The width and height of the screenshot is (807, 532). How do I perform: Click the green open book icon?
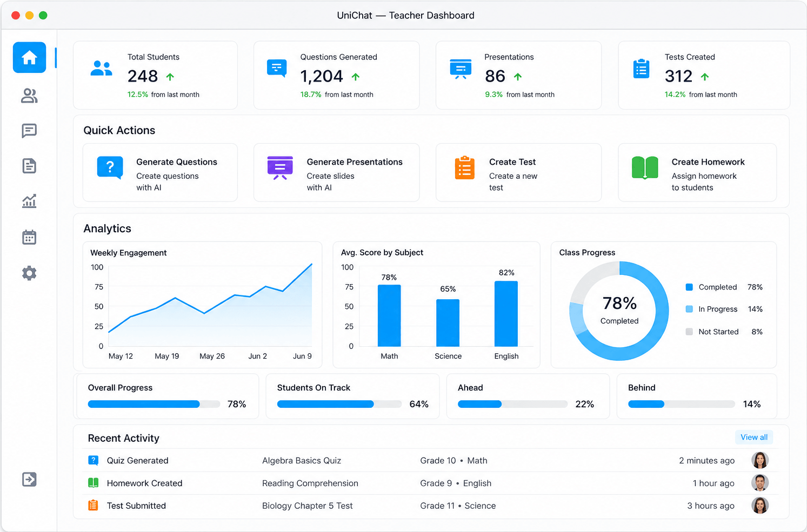[645, 167]
